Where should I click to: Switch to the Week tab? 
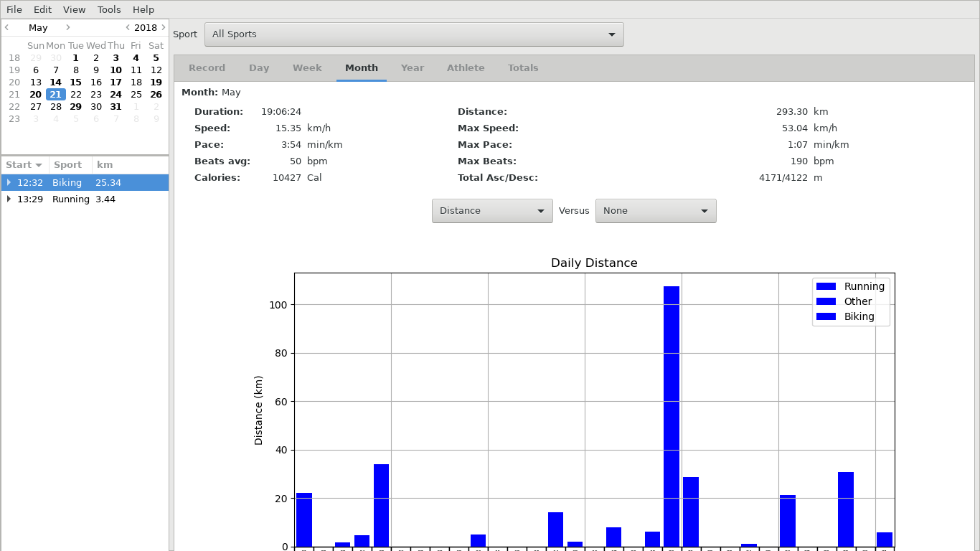(307, 68)
